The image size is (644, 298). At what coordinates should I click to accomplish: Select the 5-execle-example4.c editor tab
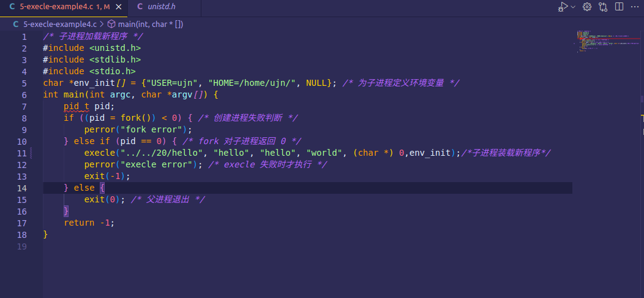click(55, 7)
